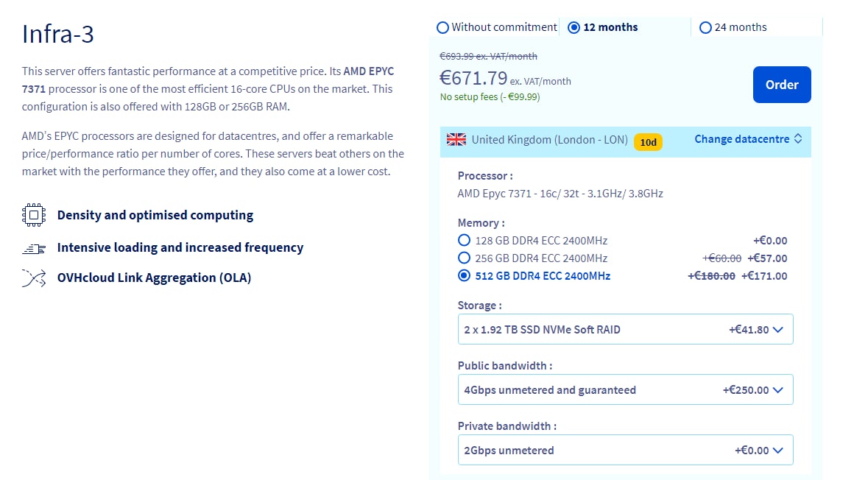Click the Density and optimised computing text
868x480 pixels.
155,215
